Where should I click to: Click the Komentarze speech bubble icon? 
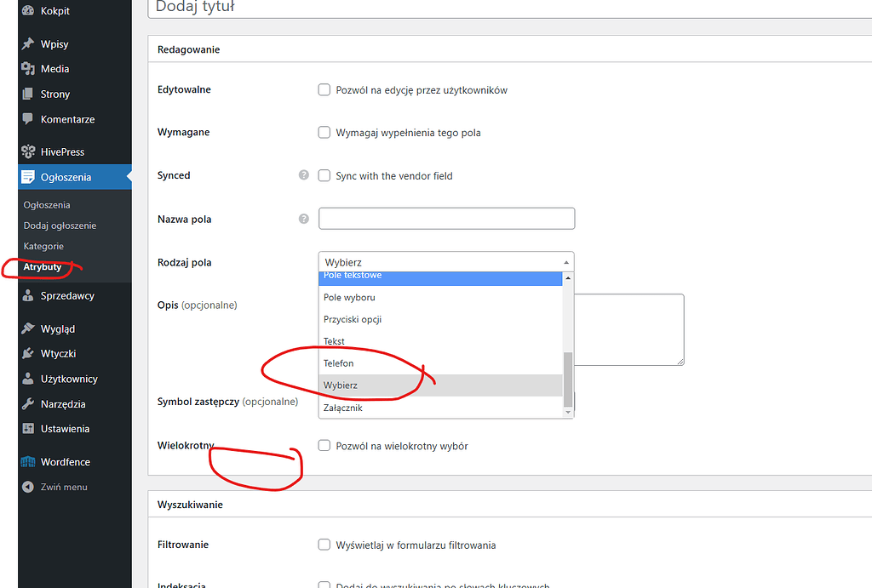coord(26,119)
